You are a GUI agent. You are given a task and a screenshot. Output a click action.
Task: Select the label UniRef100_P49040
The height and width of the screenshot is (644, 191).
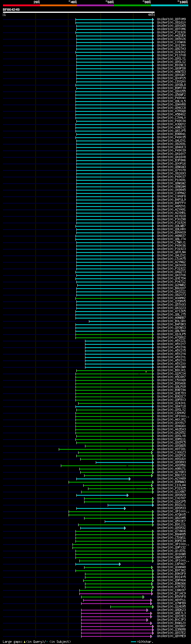[171, 98]
